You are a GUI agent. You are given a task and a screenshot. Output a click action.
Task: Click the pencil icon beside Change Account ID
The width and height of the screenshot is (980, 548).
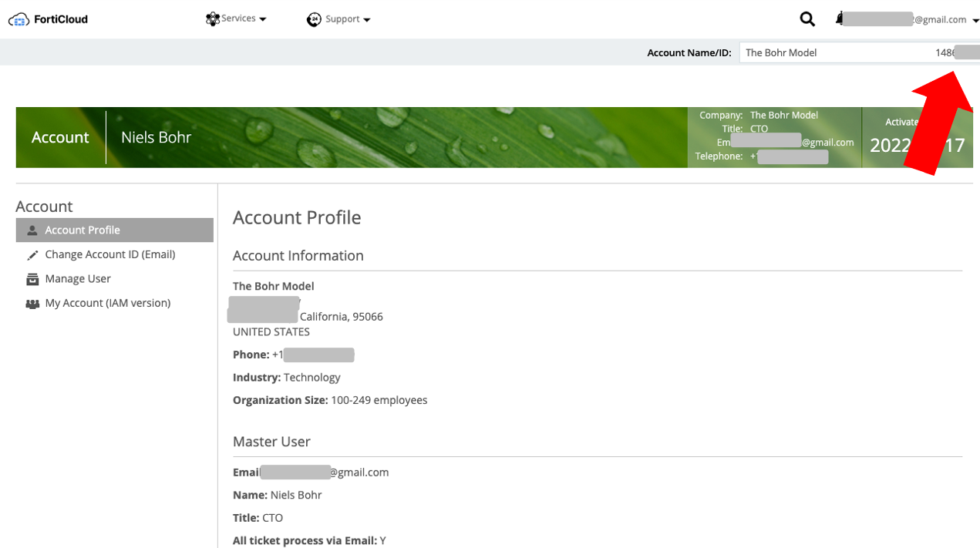pos(32,254)
